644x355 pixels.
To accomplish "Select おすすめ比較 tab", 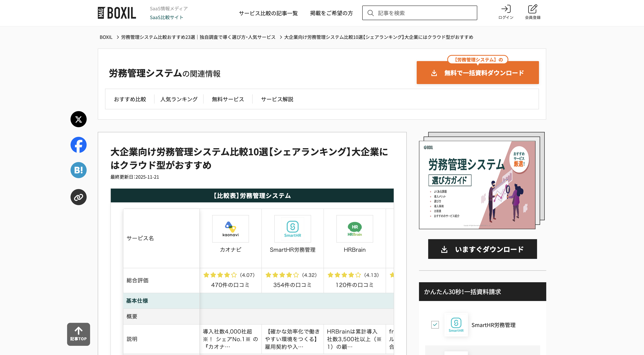I will (130, 99).
